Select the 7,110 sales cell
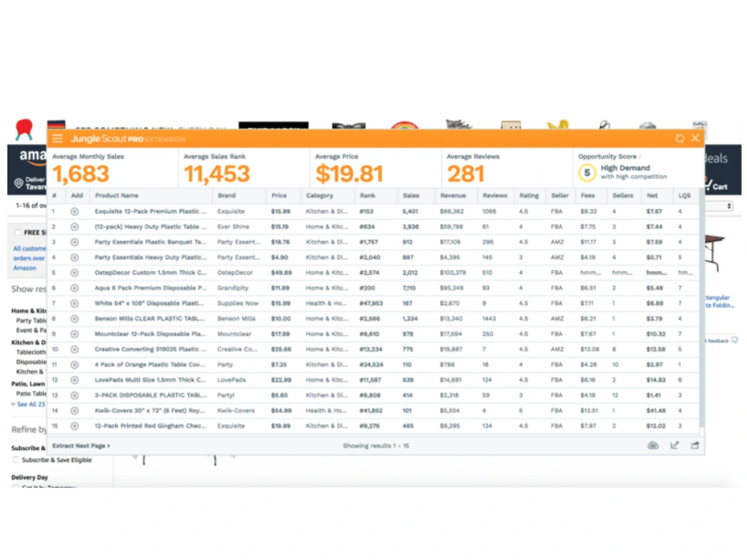747x560 pixels. tap(409, 288)
